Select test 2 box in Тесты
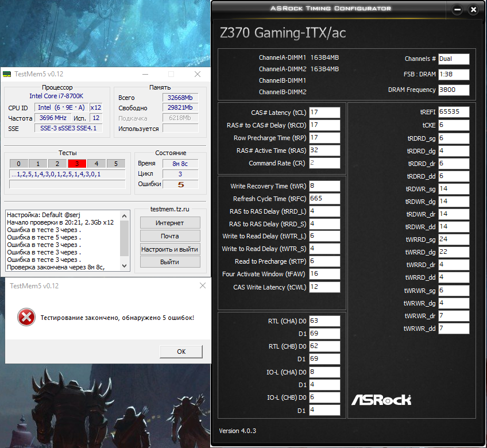This screenshot has height=448, width=487. (57, 164)
